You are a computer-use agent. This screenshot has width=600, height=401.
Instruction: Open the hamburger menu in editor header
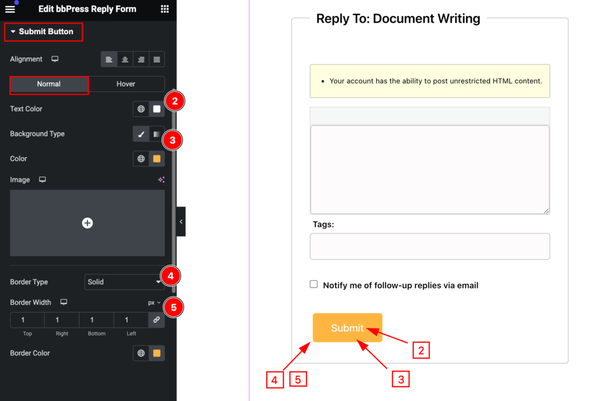10,9
